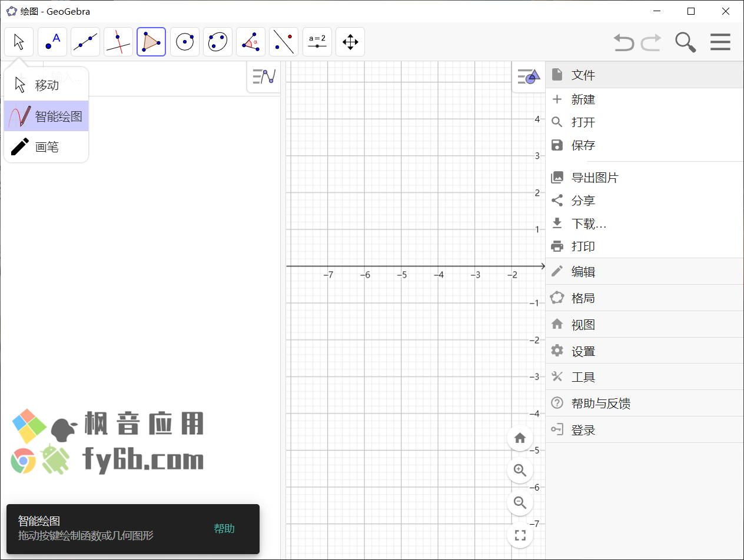Image resolution: width=744 pixels, height=560 pixels.
Task: Enter fullscreen mode
Action: tap(520, 535)
